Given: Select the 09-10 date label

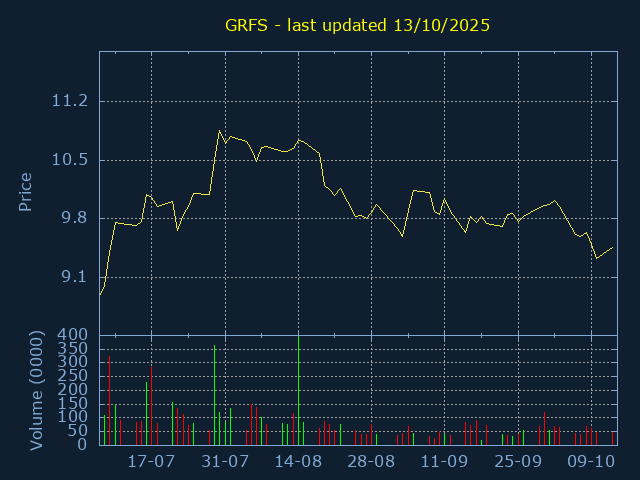Looking at the screenshot, I should point(591,462).
